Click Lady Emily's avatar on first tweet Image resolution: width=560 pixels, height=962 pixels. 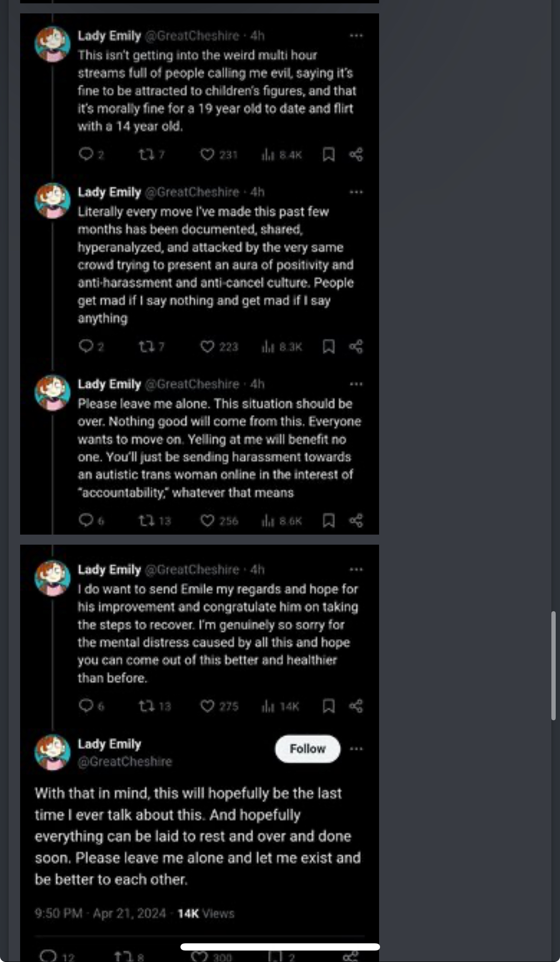point(53,44)
